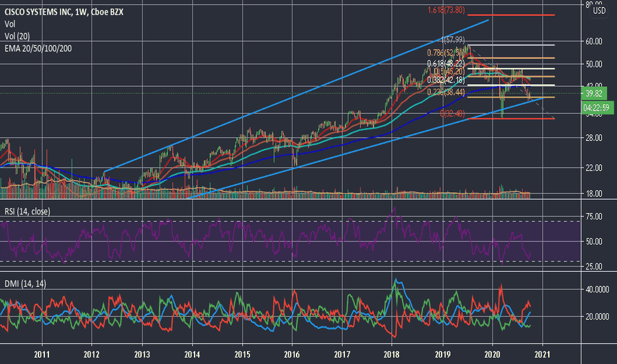Click the 0.618(48.22) Fibonacci label
The height and width of the screenshot is (364, 617).
click(446, 64)
